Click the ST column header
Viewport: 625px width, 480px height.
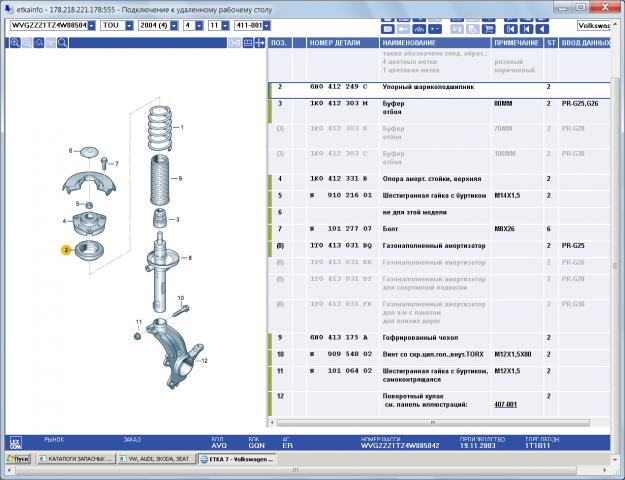[x=551, y=43]
